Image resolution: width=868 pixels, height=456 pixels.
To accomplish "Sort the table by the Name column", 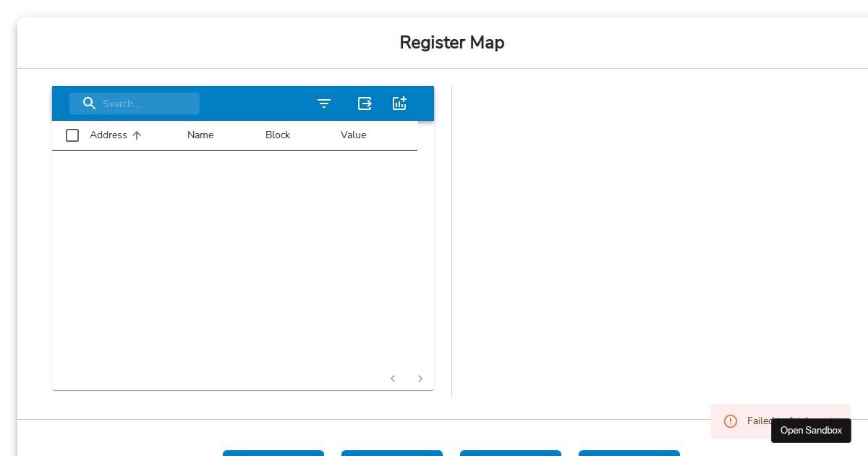I will [x=200, y=135].
